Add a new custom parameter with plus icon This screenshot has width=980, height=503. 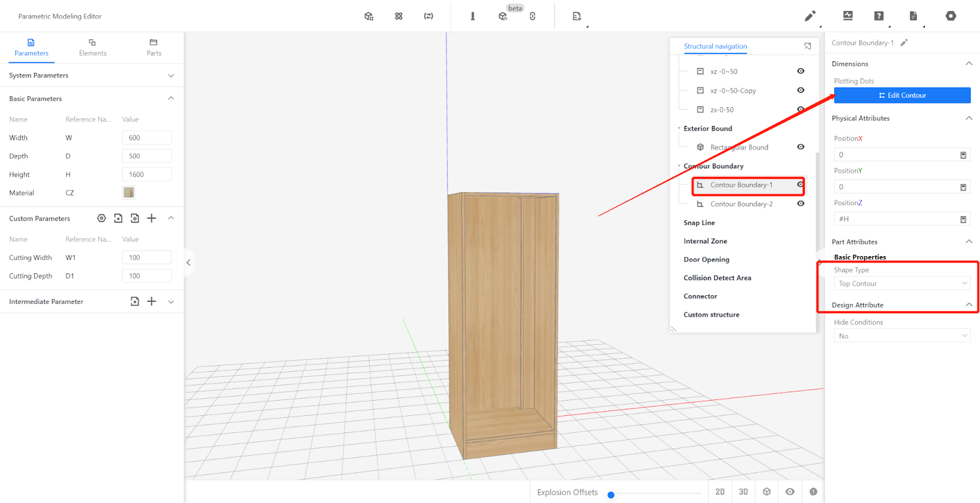point(152,218)
